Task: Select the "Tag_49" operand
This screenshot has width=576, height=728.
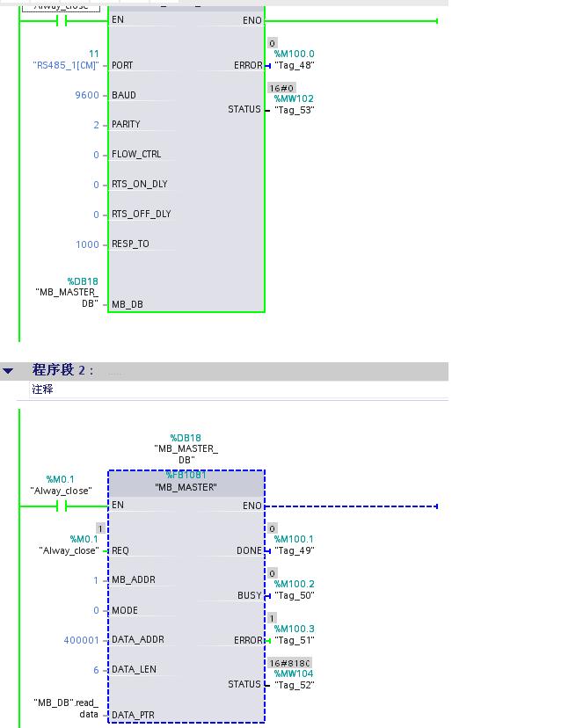Action: 295,550
